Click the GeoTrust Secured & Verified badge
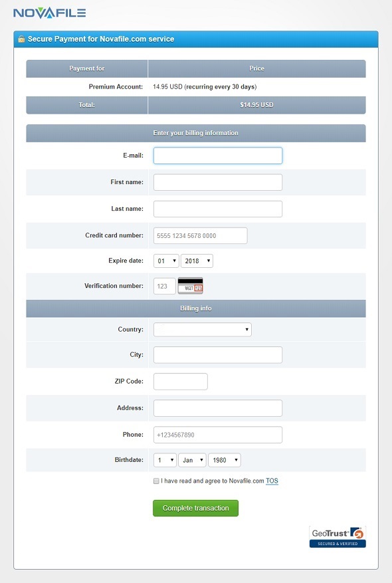The width and height of the screenshot is (392, 583). [x=338, y=536]
